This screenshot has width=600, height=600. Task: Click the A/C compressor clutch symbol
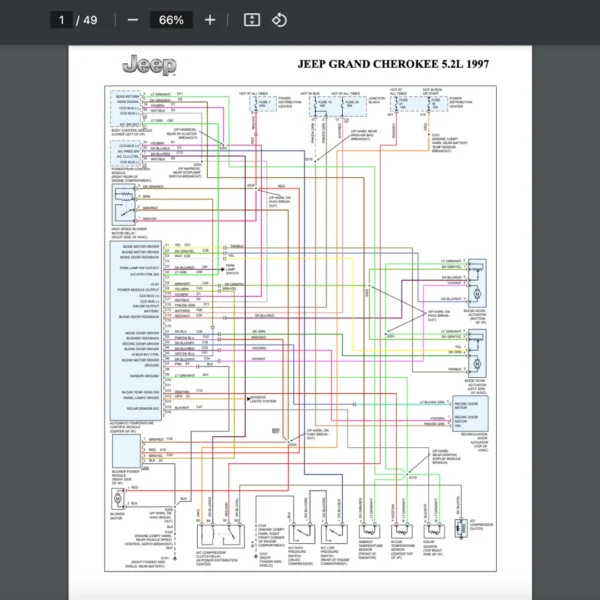click(x=461, y=528)
